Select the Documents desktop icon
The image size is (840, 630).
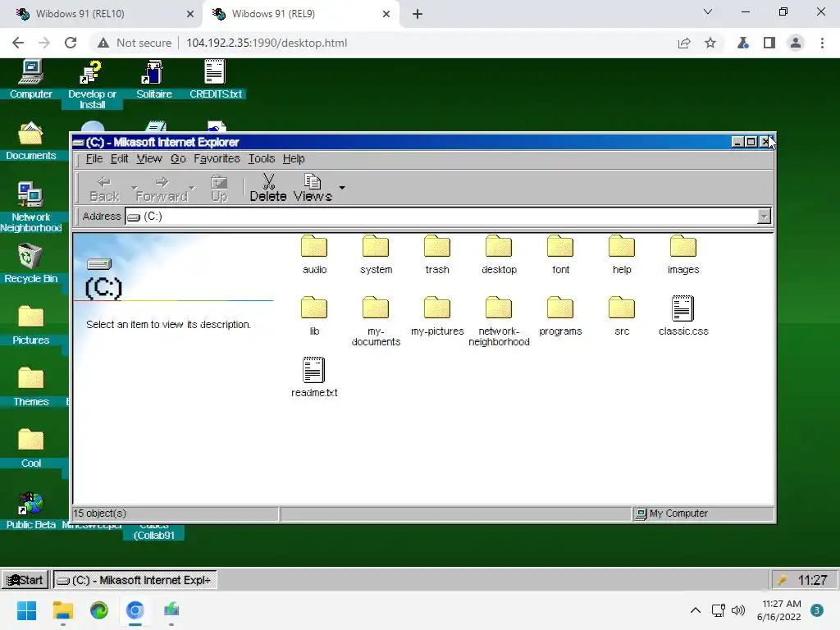(x=30, y=141)
